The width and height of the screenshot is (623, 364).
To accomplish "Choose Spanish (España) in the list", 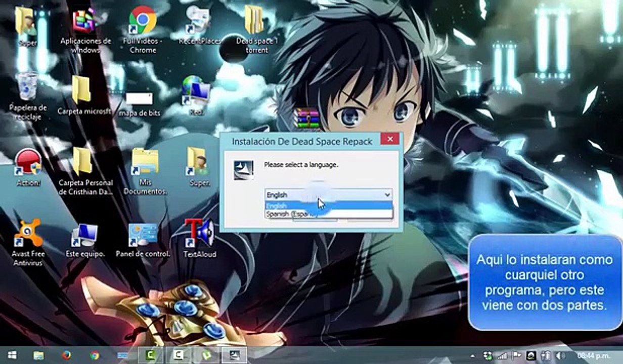I will point(329,214).
